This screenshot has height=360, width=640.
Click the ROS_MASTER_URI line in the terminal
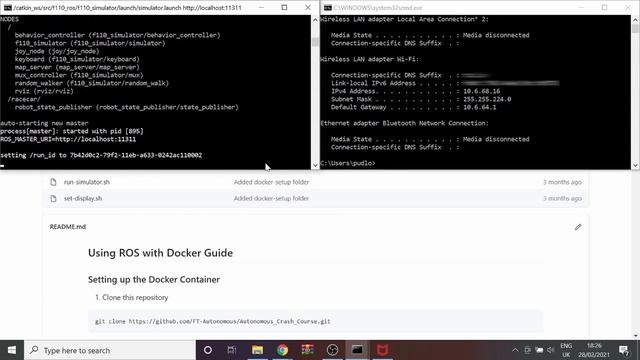[x=68, y=139]
